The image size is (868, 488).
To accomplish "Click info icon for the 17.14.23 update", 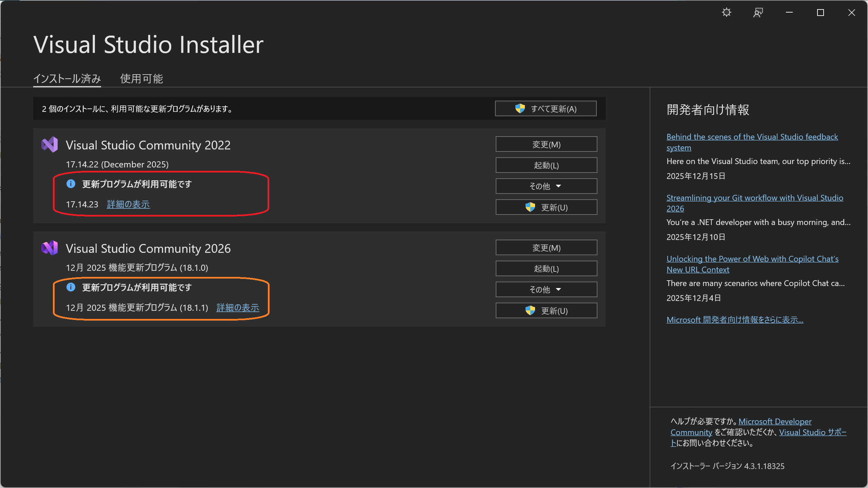I will (71, 184).
